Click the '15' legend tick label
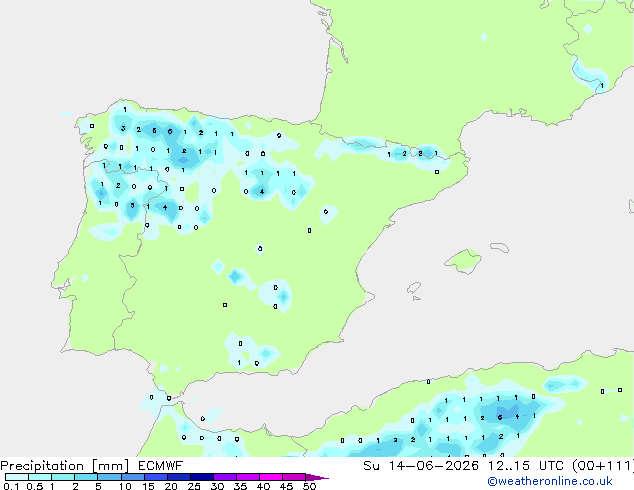The width and height of the screenshot is (634, 490). [148, 486]
